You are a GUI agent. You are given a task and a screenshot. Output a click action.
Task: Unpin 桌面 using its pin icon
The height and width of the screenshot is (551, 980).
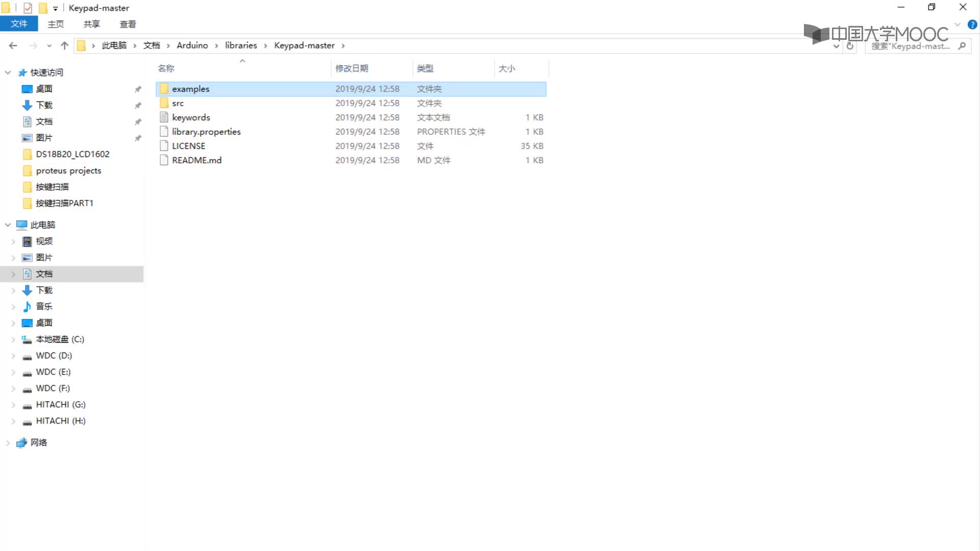tap(138, 89)
